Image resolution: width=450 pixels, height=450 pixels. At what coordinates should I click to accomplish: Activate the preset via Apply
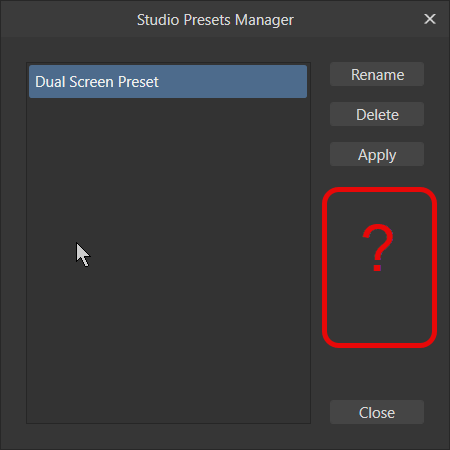[377, 154]
